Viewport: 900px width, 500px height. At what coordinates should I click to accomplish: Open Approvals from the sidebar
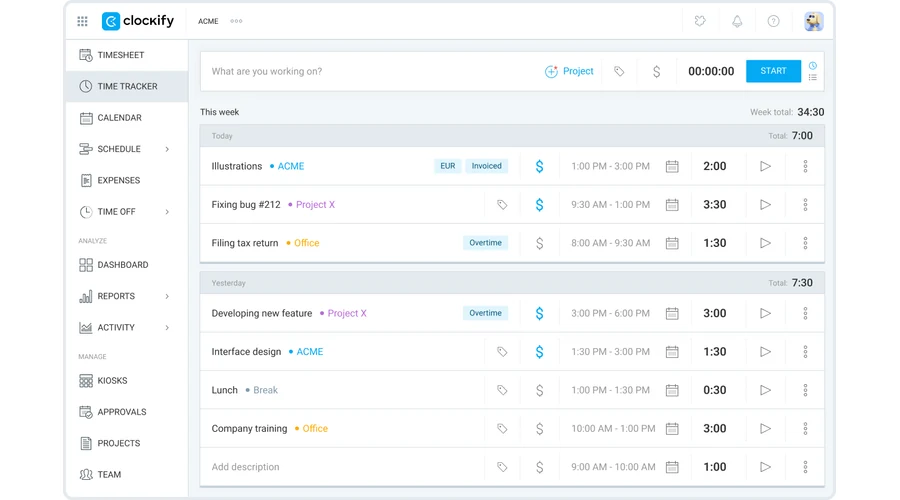click(127, 412)
